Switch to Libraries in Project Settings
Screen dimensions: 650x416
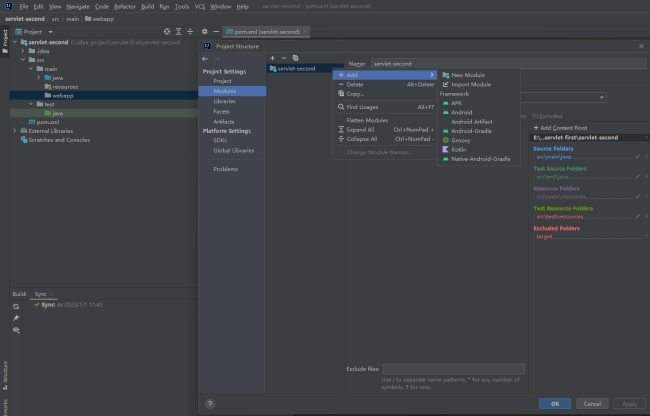pos(225,101)
